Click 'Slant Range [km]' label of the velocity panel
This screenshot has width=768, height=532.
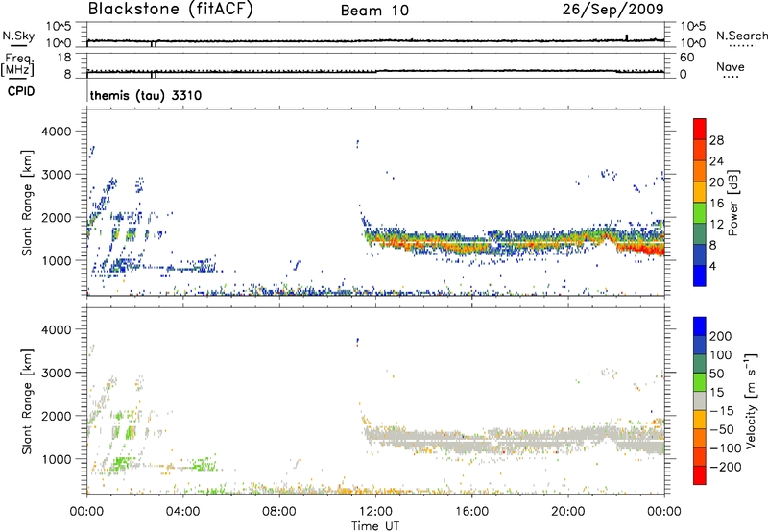(27, 400)
